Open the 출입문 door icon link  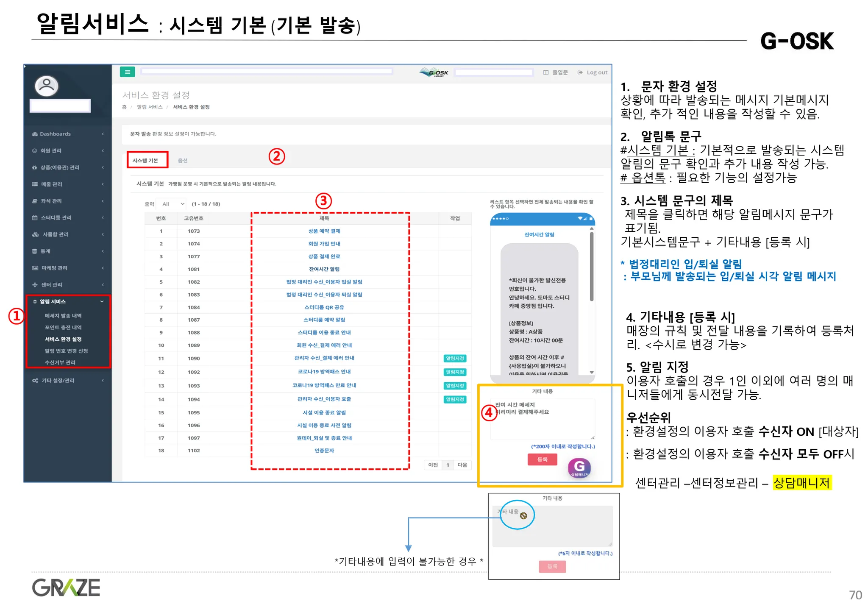tap(546, 72)
